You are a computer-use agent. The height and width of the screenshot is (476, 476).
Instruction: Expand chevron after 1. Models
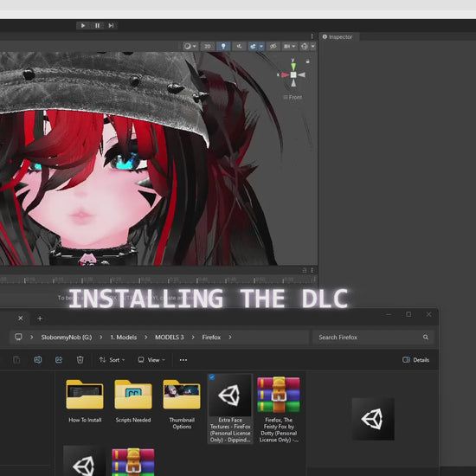[145, 338]
